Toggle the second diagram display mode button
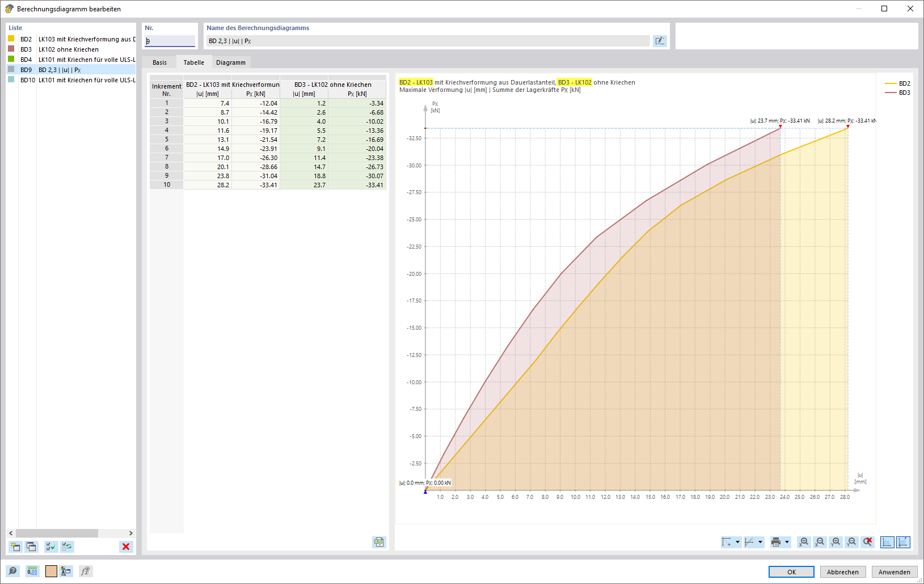The width and height of the screenshot is (924, 584). (x=902, y=542)
